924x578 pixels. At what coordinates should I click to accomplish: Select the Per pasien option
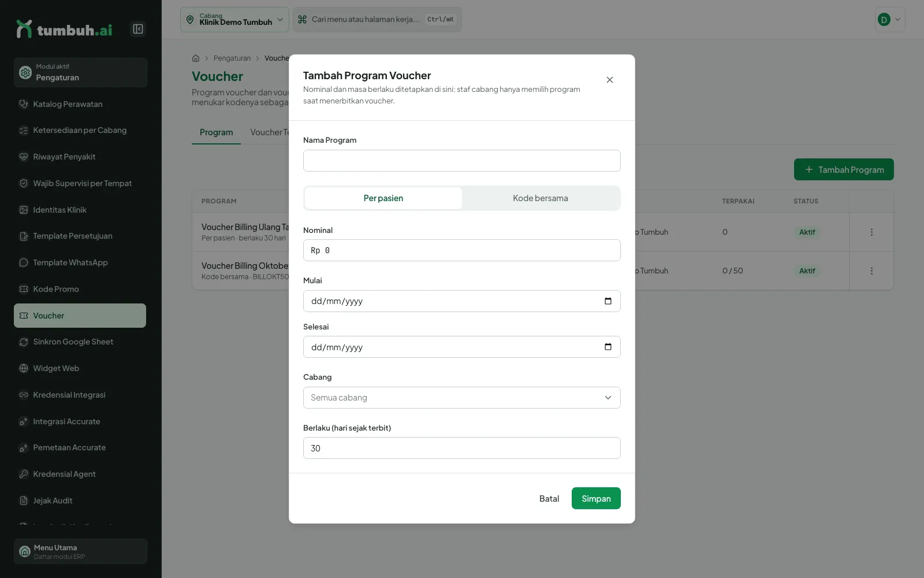383,198
